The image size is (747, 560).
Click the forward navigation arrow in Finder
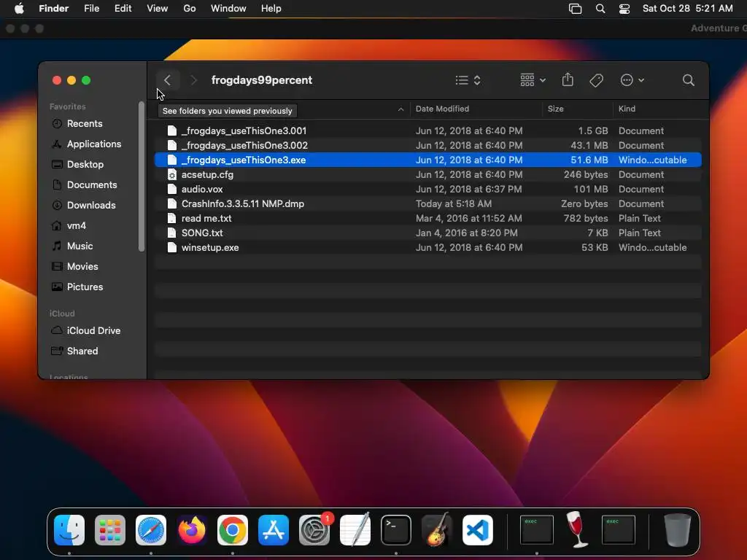coord(193,80)
